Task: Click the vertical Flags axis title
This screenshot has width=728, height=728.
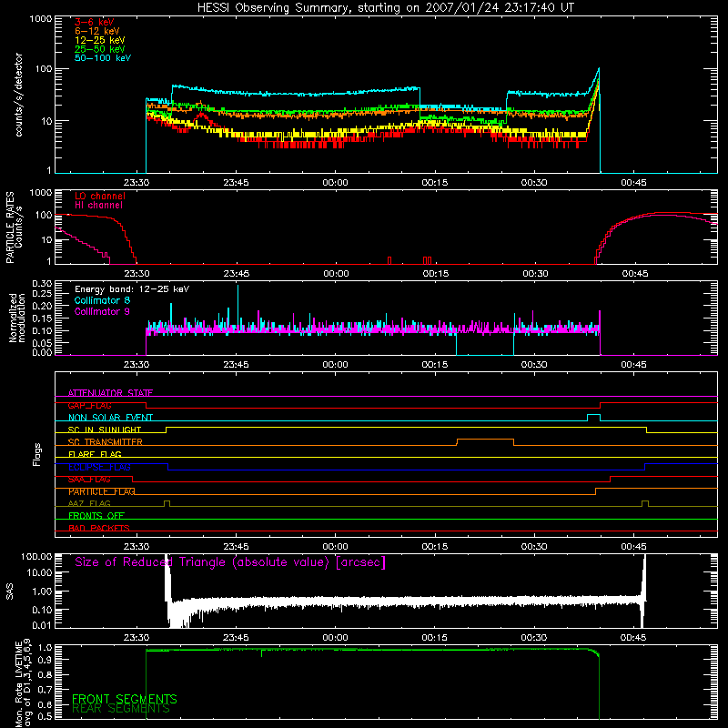Action: (x=37, y=454)
